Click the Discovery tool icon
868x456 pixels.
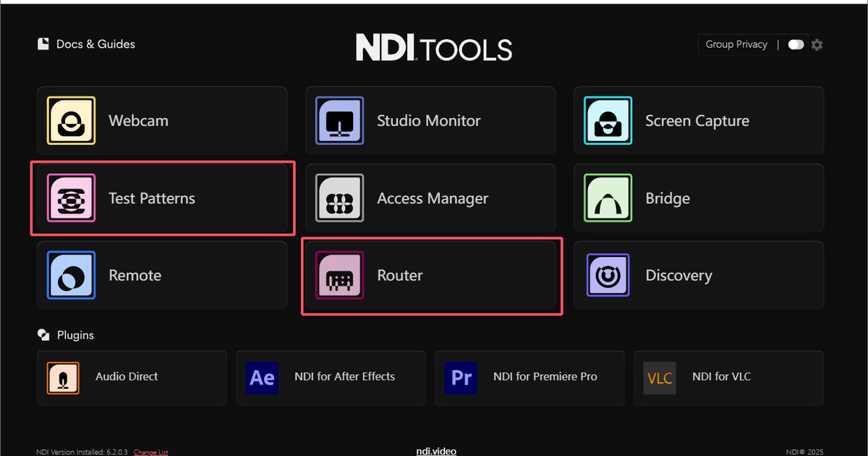(x=608, y=275)
